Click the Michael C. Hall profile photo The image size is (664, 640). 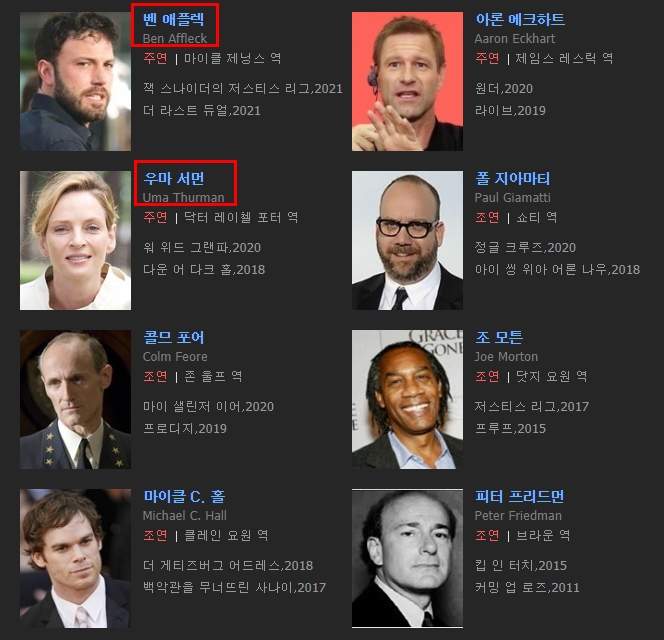(75, 558)
